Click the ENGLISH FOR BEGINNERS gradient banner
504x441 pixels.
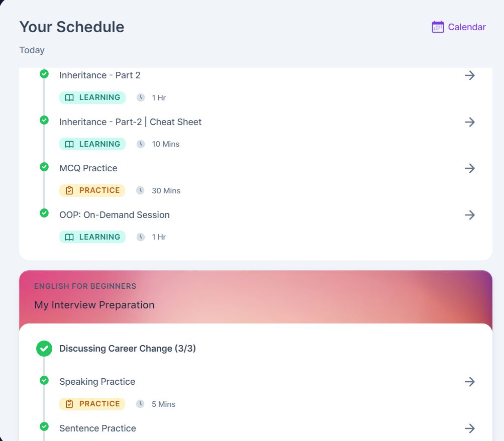click(x=256, y=297)
